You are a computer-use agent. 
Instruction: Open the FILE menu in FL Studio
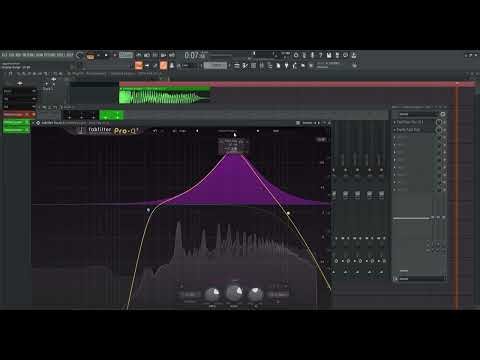point(4,55)
